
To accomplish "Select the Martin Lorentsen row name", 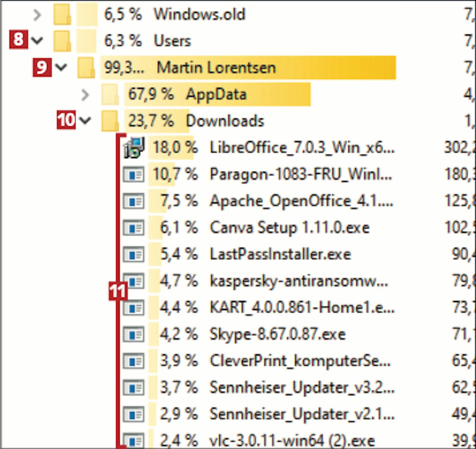I will [x=216, y=68].
